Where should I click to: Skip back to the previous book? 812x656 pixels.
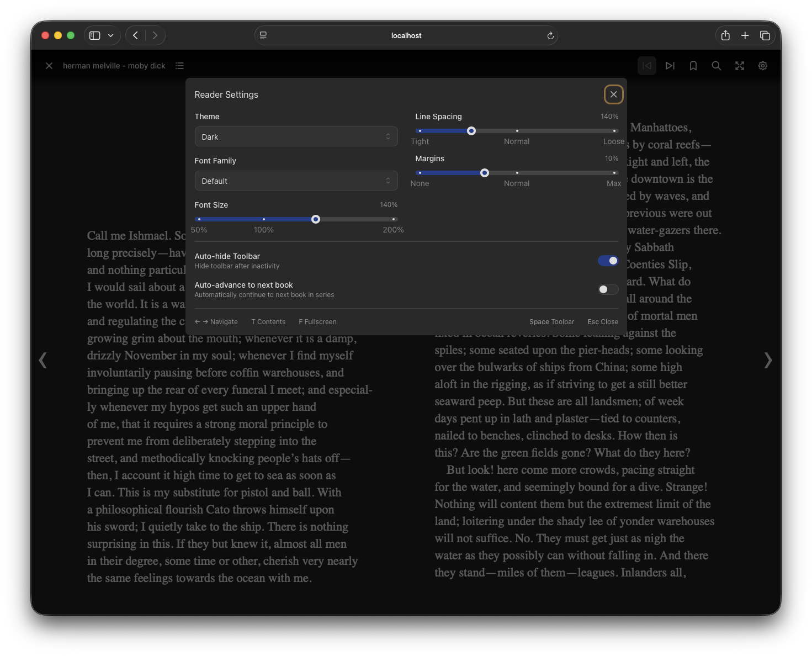tap(647, 65)
